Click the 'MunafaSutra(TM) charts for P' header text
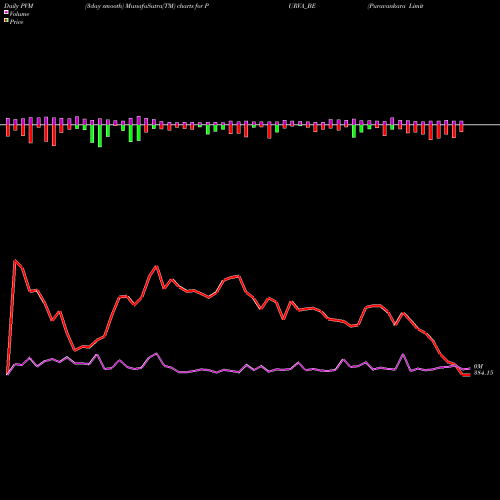Viewport: 500px width, 500px height. (167, 6)
